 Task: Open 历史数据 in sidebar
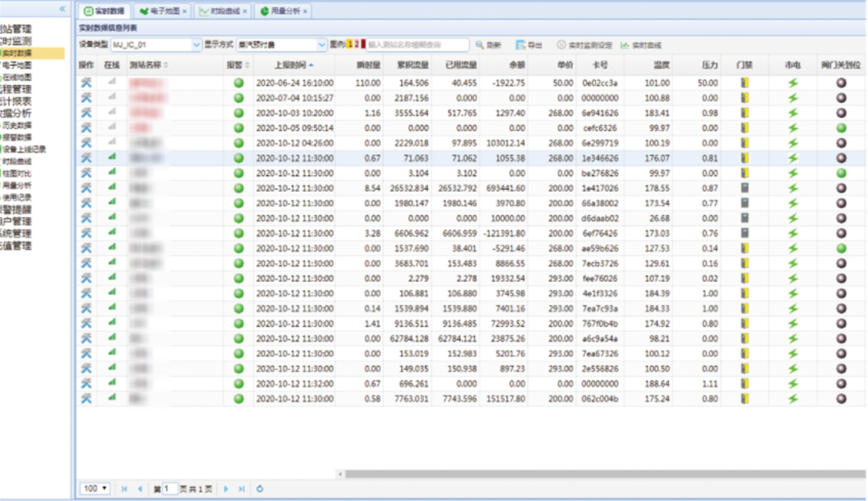point(16,125)
